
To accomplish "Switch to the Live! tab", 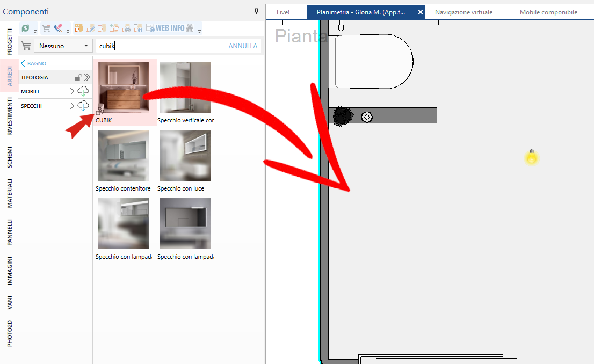I will pyautogui.click(x=283, y=12).
